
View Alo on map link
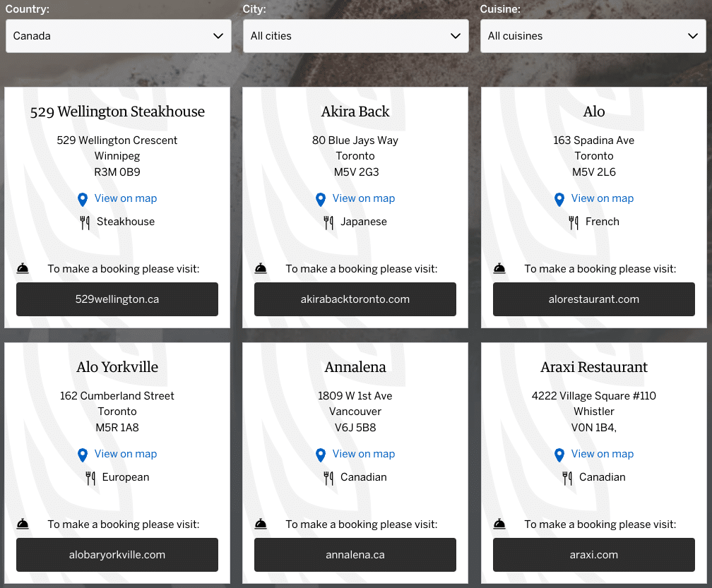coord(602,198)
